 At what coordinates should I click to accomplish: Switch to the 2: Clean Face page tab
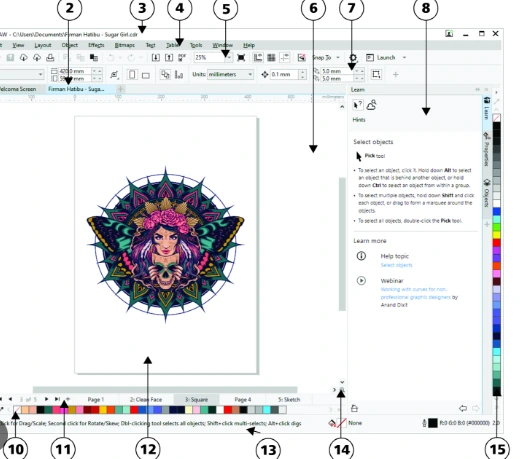click(x=146, y=399)
